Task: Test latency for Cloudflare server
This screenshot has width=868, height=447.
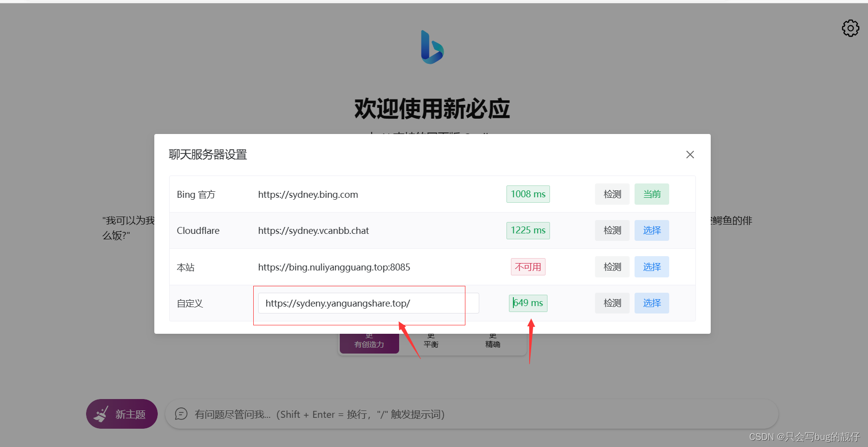Action: 612,230
